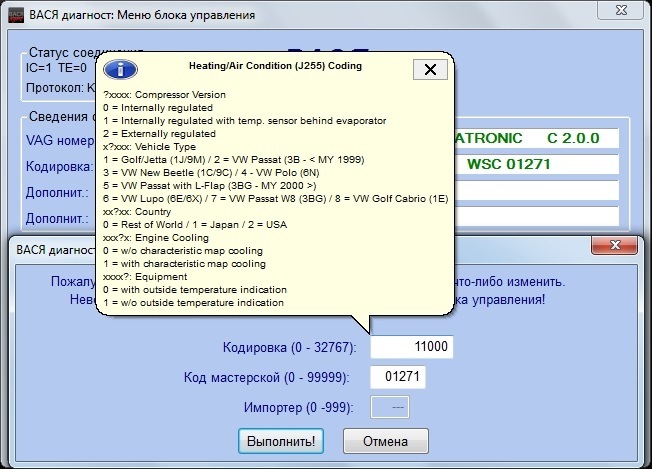Click '0 = with outside temperature indication'
Screen dimensions: 652x469
coord(195,290)
